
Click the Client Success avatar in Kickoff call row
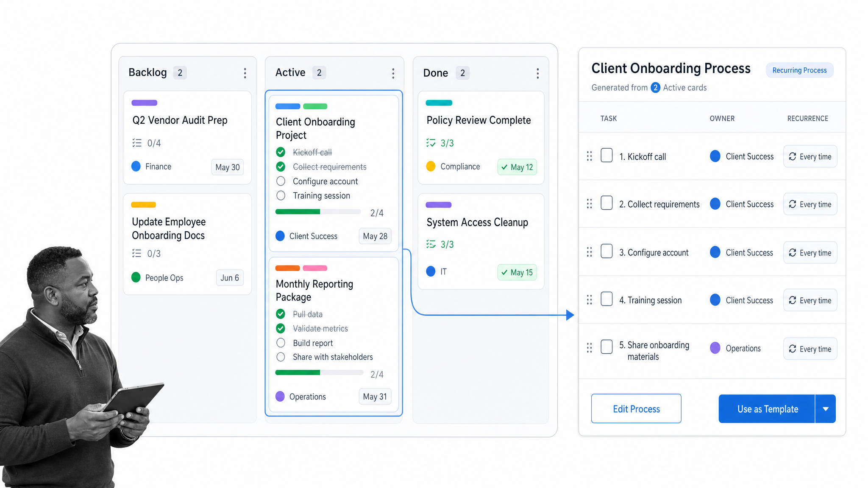pyautogui.click(x=715, y=156)
